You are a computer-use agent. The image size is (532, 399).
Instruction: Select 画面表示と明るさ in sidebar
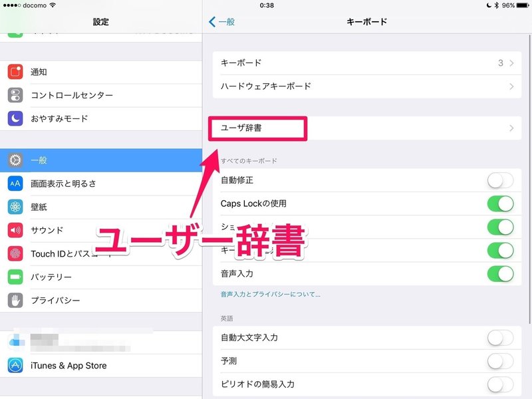point(101,184)
